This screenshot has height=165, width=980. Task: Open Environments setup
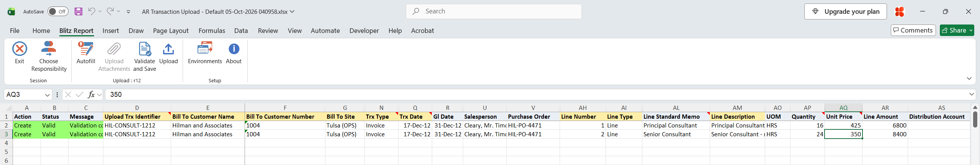(x=205, y=53)
